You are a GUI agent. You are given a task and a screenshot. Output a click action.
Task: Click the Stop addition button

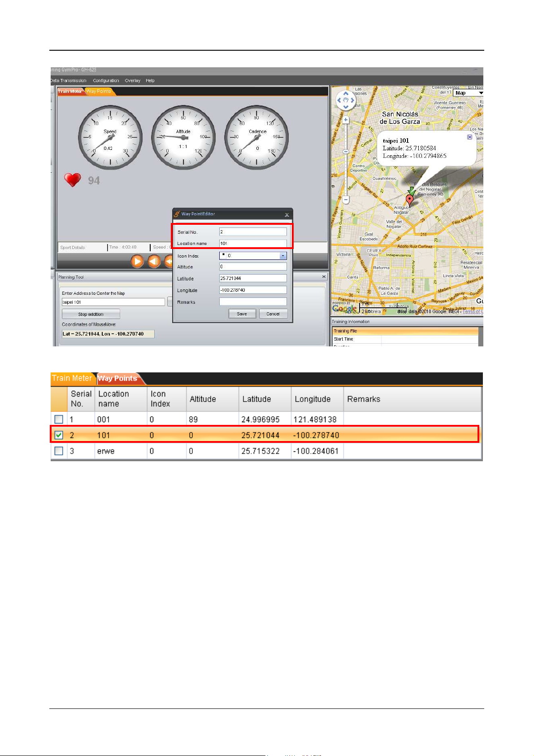(91, 314)
